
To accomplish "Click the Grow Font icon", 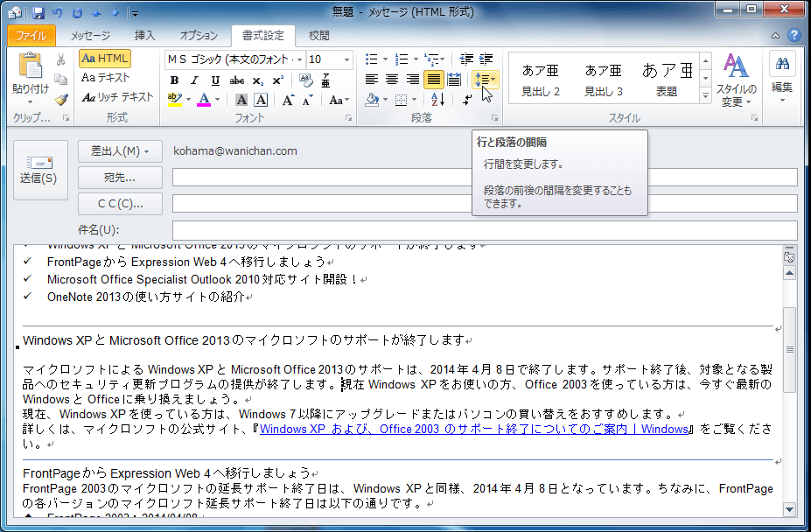I will (x=288, y=100).
